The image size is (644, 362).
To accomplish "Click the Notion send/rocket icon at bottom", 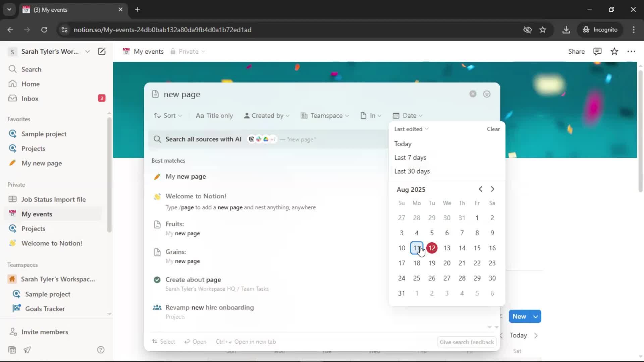I will point(27,350).
